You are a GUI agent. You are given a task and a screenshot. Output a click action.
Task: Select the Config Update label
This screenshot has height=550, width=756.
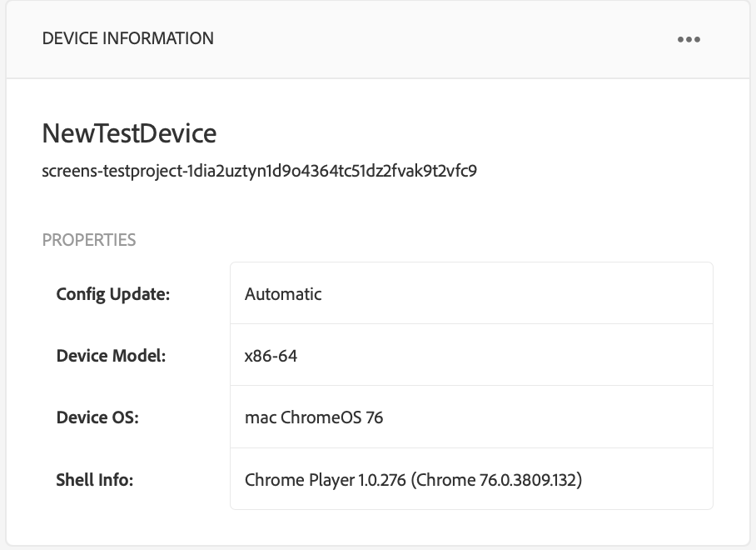112,293
